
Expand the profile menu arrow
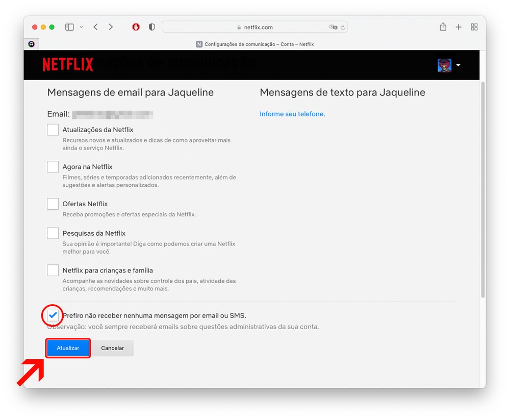[x=458, y=65]
